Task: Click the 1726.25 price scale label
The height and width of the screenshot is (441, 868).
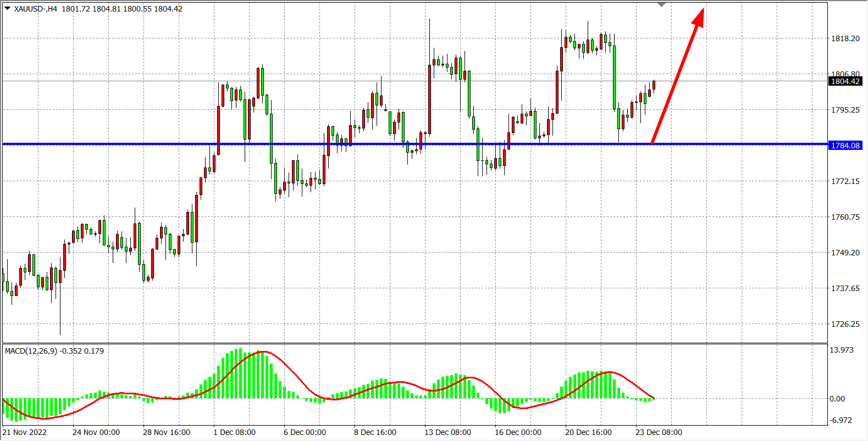Action: pyautogui.click(x=845, y=324)
